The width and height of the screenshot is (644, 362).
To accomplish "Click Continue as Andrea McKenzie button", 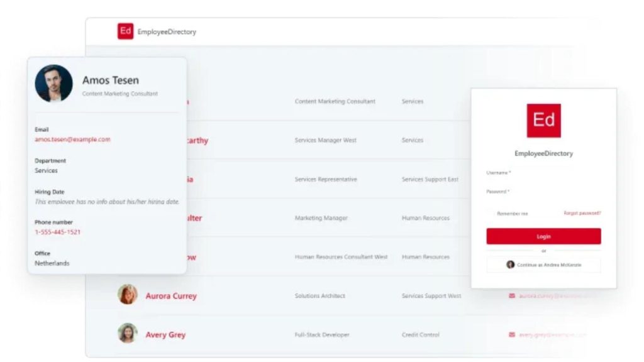I will (543, 265).
